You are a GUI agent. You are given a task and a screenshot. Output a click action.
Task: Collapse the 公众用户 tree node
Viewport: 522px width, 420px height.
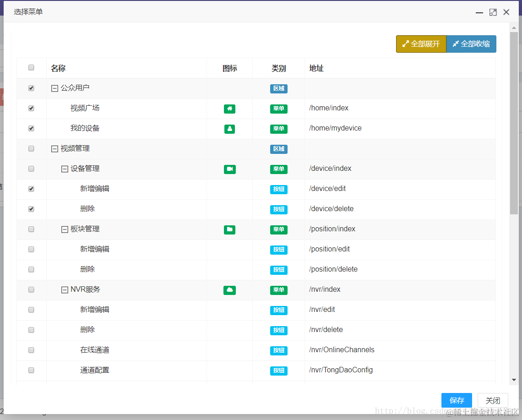[54, 88]
